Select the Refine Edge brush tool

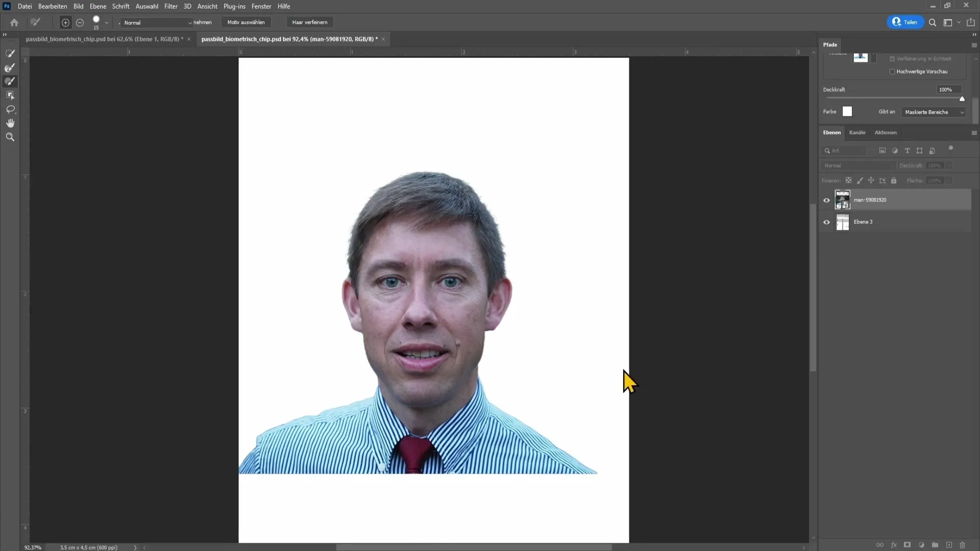click(10, 67)
